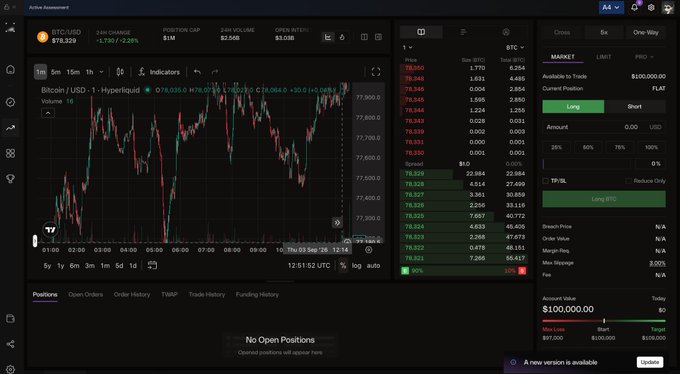Click the order size percentage slider
The height and width of the screenshot is (374, 680).
point(587,164)
